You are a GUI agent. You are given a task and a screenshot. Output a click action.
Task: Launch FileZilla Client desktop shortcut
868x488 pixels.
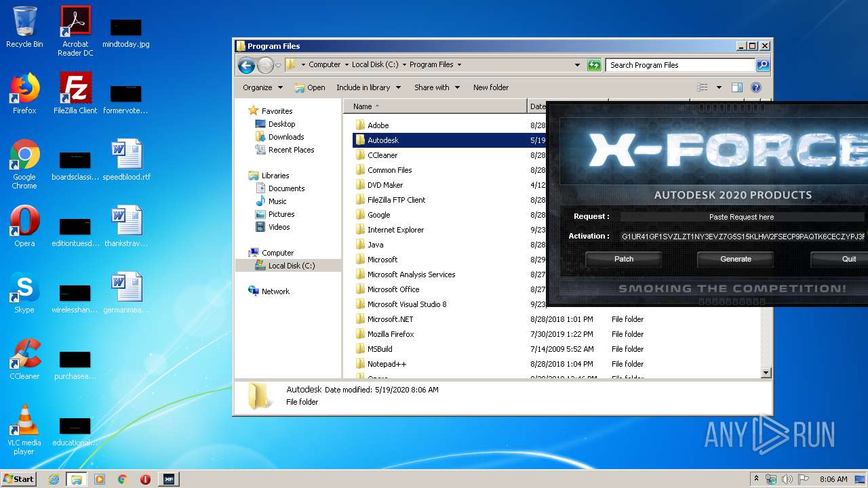75,94
